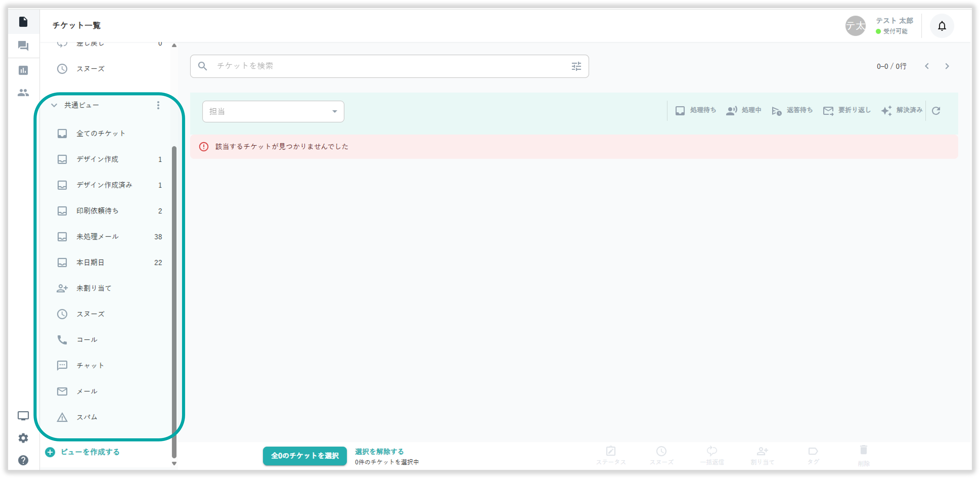
Task: Select the 未処理メール view
Action: point(97,237)
